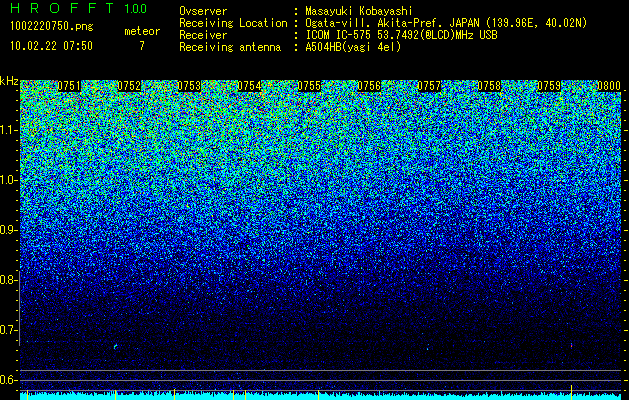This screenshot has height=400, width=629.
Task: Click the 0753 time marker
Action: click(189, 86)
